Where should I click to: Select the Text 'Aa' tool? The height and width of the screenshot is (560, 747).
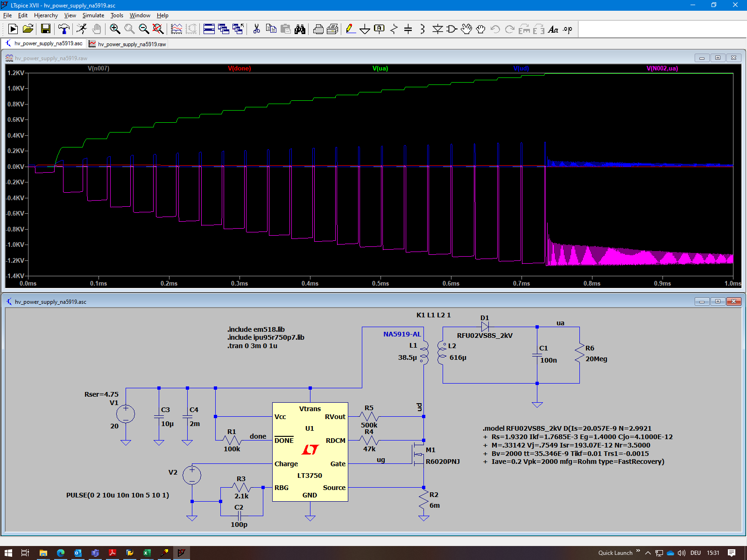(x=553, y=29)
